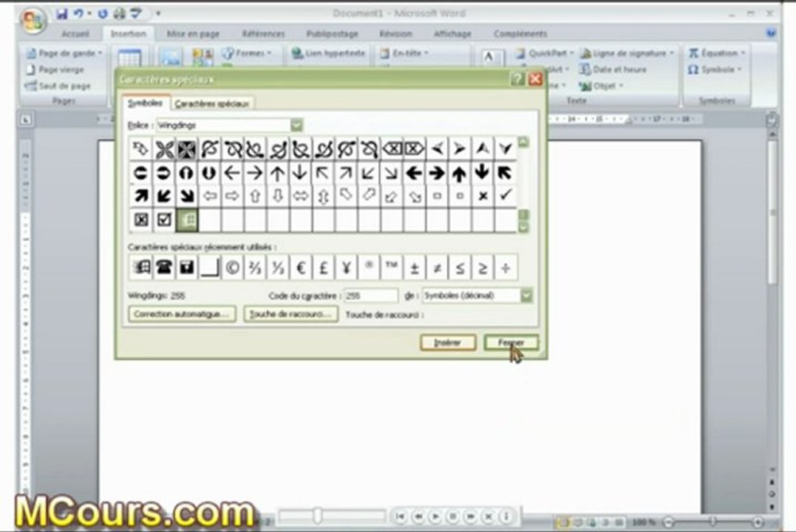This screenshot has width=796, height=532.
Task: Open the Police font dropdown
Action: pyautogui.click(x=296, y=125)
